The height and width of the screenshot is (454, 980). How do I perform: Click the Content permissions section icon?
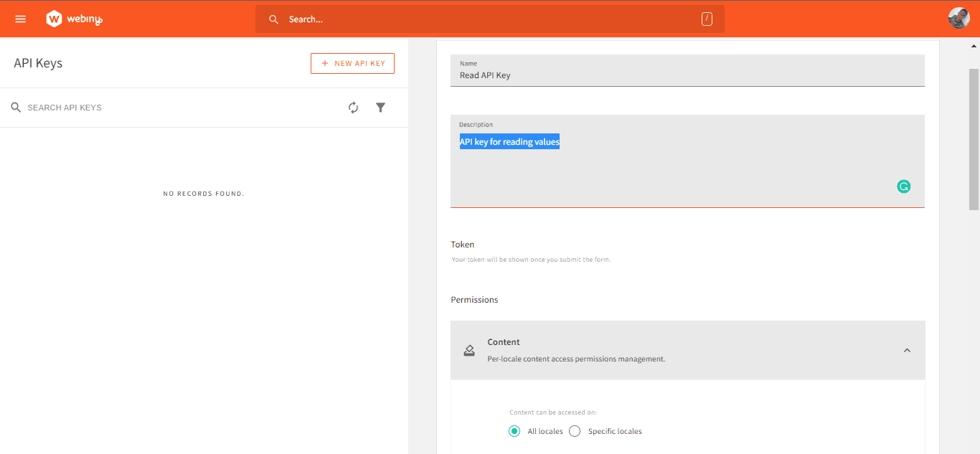pyautogui.click(x=469, y=350)
